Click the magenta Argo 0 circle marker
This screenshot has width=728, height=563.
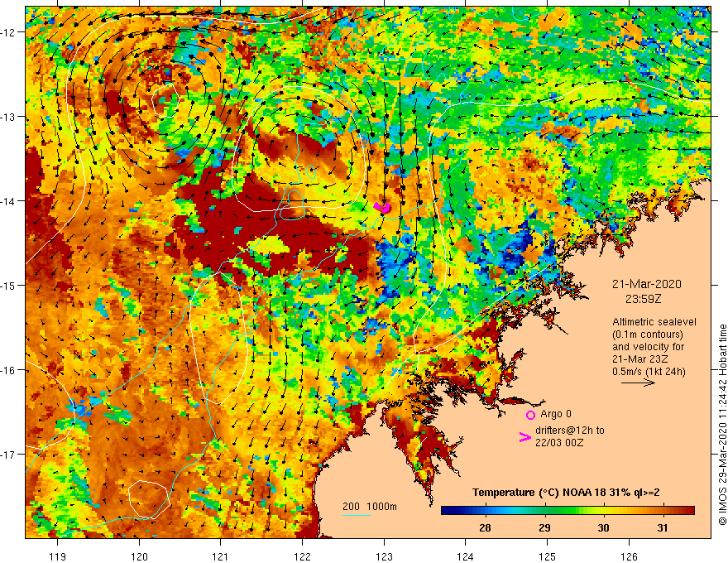tap(530, 415)
